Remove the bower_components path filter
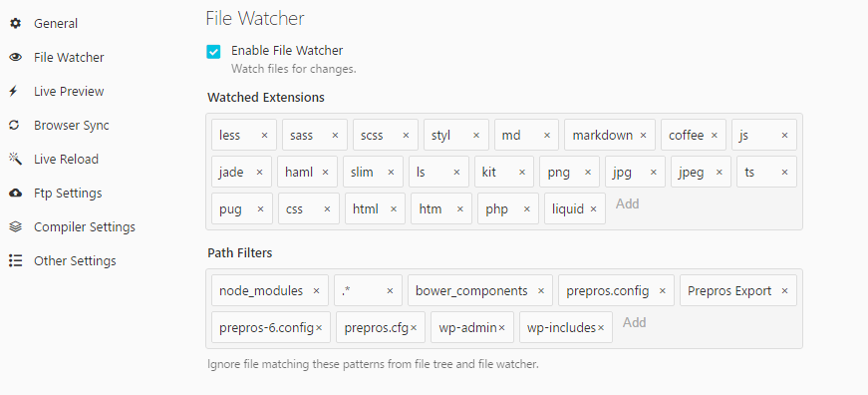Screen dimensions: 868x395 point(541,291)
